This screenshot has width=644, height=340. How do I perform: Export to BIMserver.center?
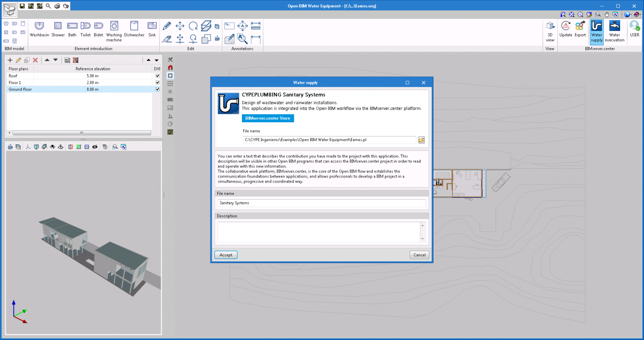(x=580, y=29)
